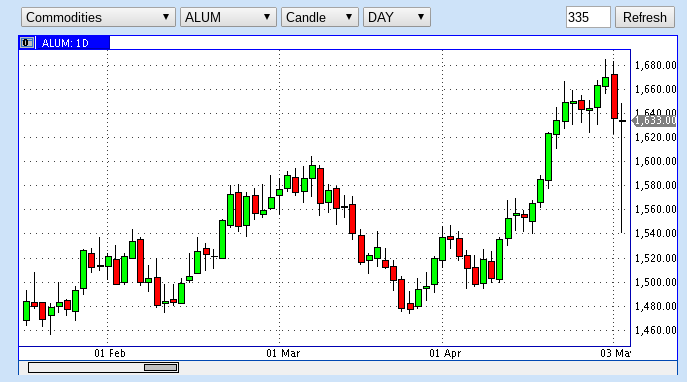Click the chart window icon beside ALUM: 1D
This screenshot has height=382, width=687.
pos(27,42)
